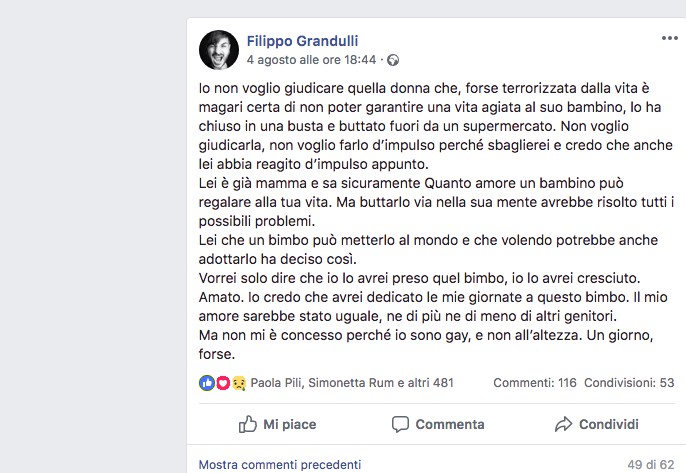Click the '49 di 62' comment counter

(x=651, y=464)
